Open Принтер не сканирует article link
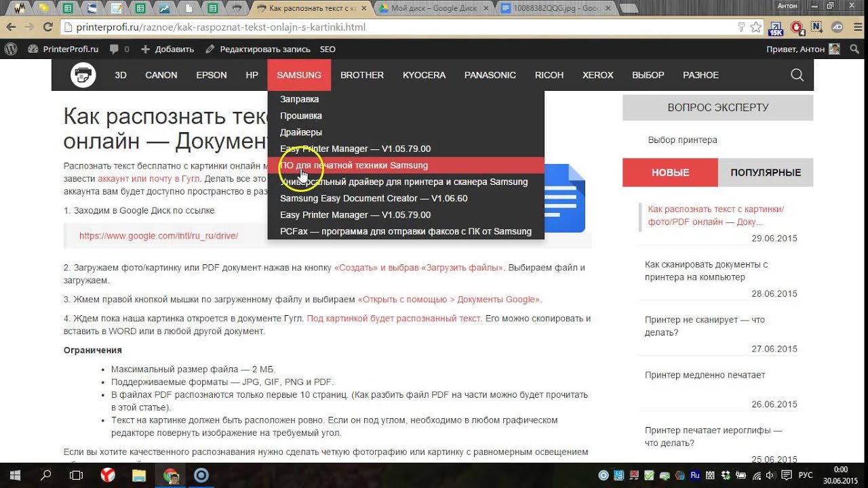This screenshot has height=488, width=868. tap(705, 326)
